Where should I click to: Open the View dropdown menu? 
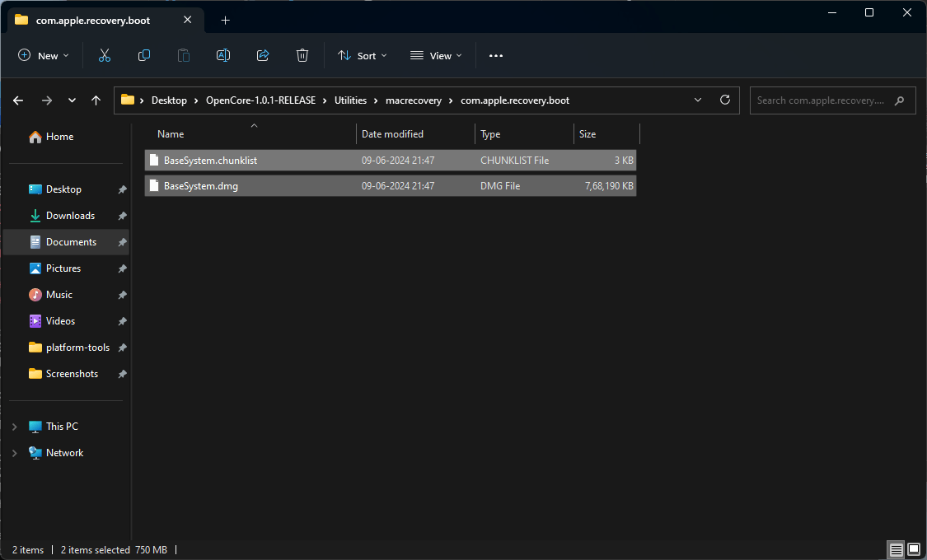(x=436, y=55)
